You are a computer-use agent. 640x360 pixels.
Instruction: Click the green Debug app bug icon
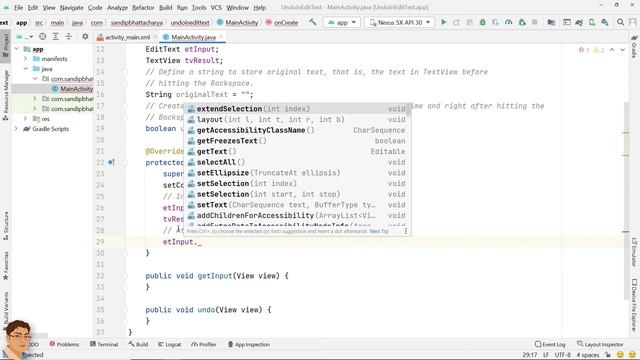pyautogui.click(x=482, y=22)
